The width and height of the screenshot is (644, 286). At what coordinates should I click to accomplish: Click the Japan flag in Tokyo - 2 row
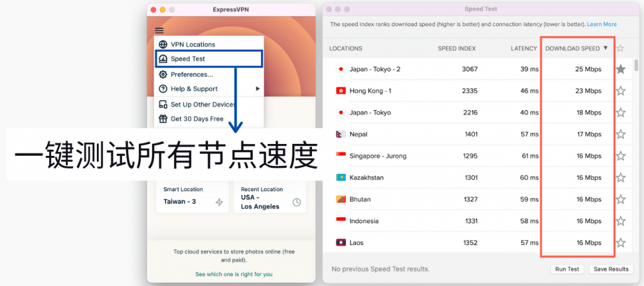click(340, 69)
